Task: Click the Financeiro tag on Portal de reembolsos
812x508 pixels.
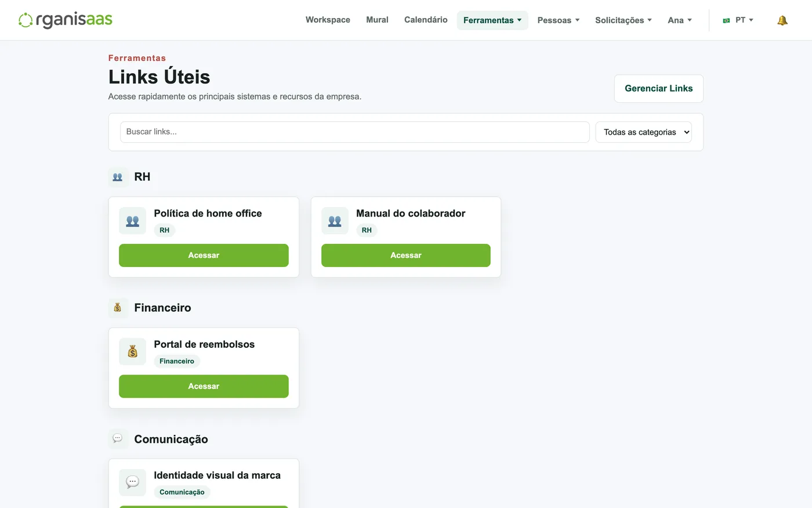Action: click(x=177, y=361)
